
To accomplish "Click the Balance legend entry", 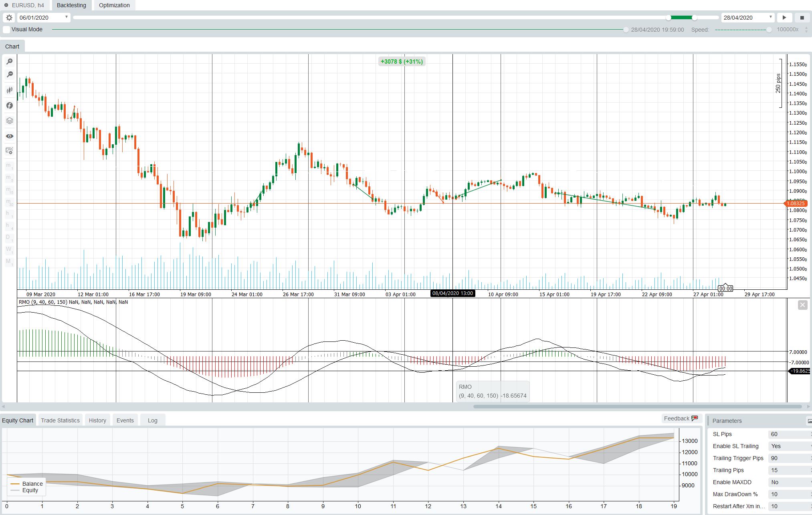I will 27,484.
